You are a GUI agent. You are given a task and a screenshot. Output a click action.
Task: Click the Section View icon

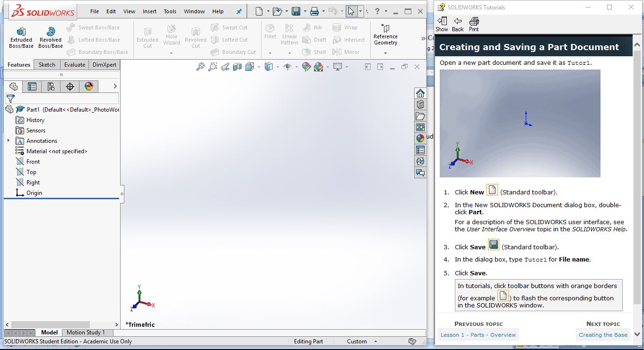[x=237, y=67]
